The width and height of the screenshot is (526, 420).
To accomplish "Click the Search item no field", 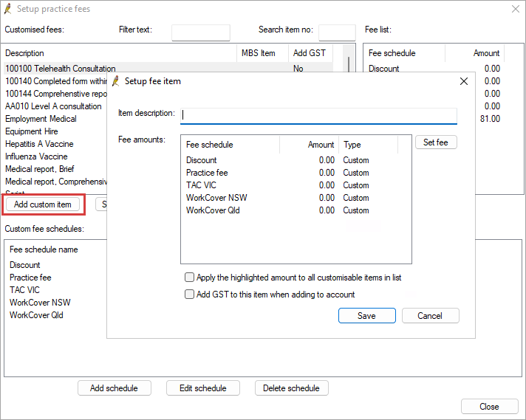I will [337, 32].
